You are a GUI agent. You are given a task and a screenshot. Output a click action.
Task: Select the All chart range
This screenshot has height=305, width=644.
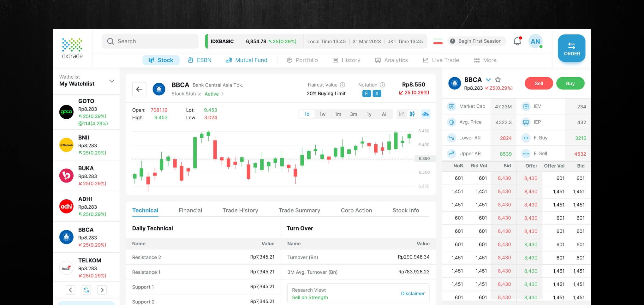click(x=385, y=114)
